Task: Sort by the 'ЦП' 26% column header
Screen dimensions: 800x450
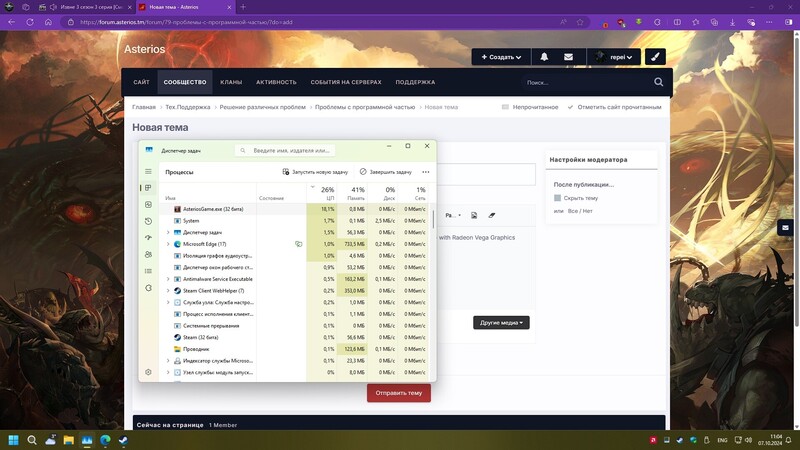Action: [321, 193]
